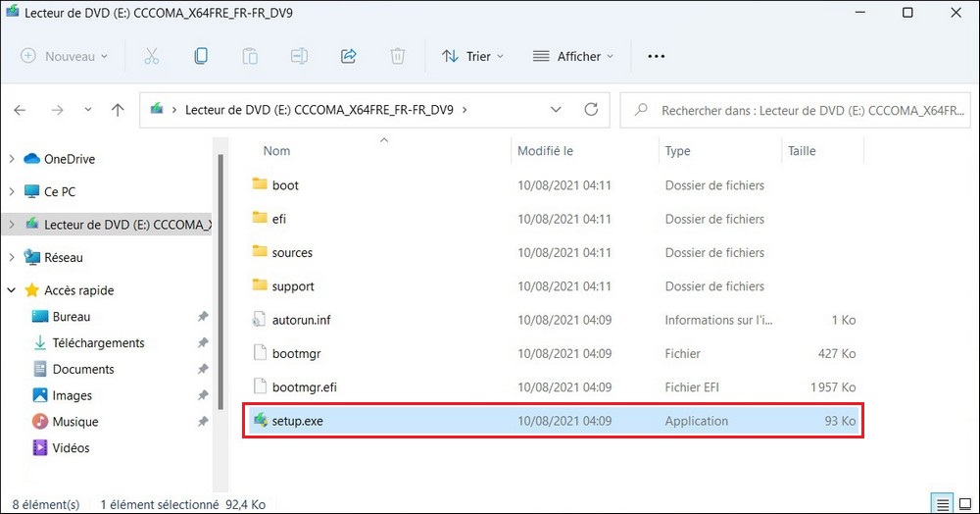Click the sources folder icon

260,251
